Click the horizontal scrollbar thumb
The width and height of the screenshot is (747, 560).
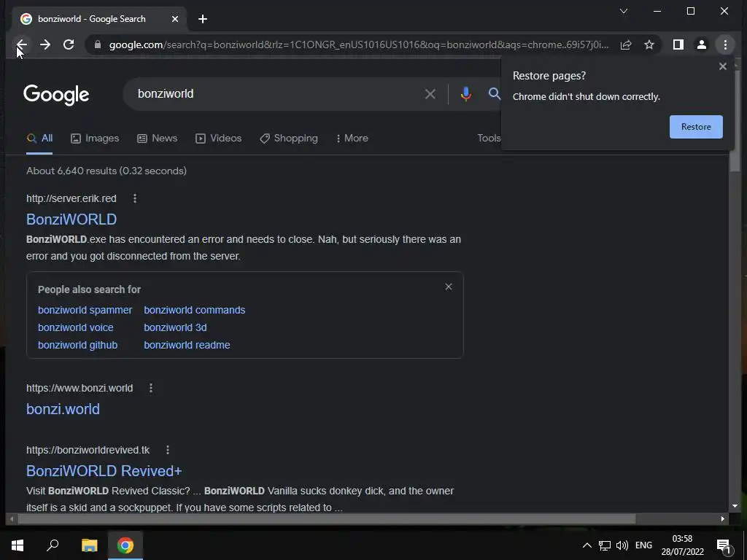coord(326,519)
